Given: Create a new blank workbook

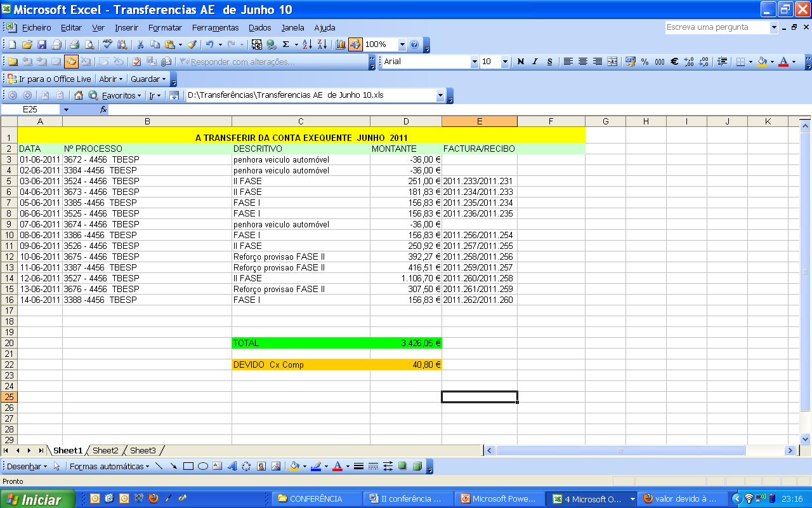Looking at the screenshot, I should click(11, 44).
